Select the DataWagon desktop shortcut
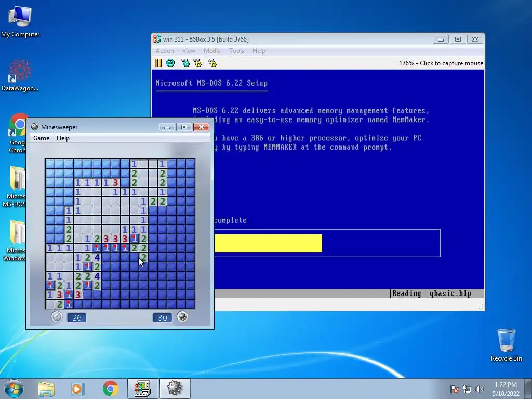Viewport: 532px width, 399px height. (x=20, y=76)
